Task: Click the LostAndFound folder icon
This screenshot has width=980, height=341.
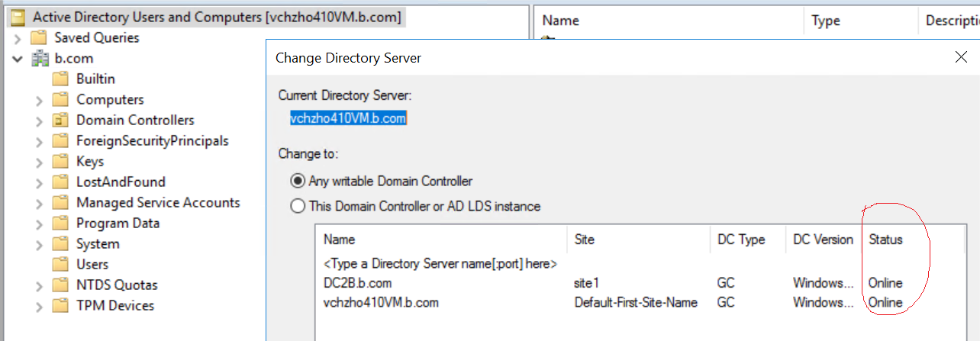Action: click(61, 182)
